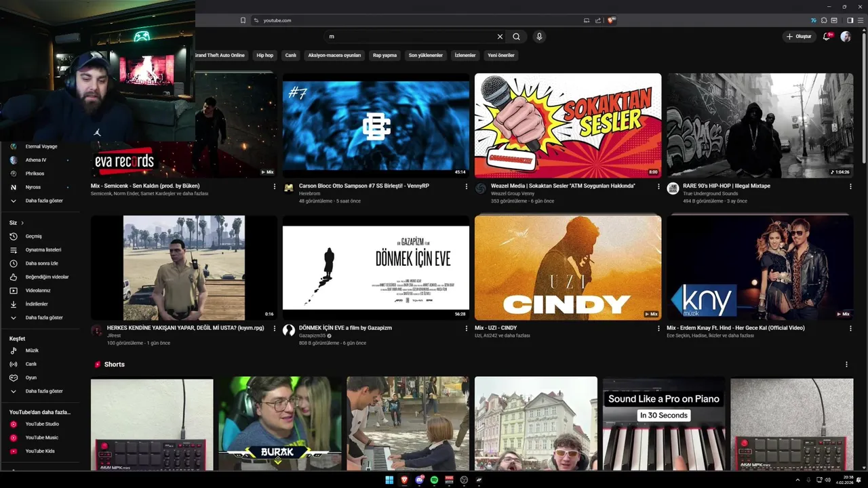Open options for DÖNMEK İÇİN EVE video
868x488 pixels.
467,328
